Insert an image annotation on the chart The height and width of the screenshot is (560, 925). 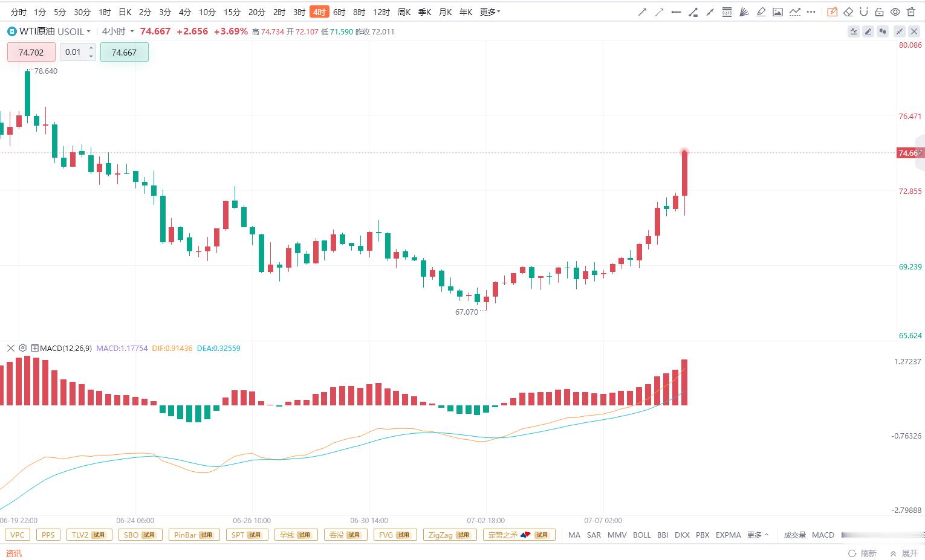tap(777, 12)
